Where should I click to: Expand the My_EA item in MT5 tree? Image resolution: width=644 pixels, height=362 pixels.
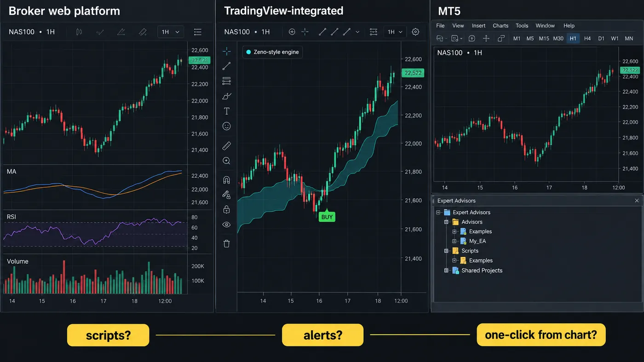pos(454,241)
